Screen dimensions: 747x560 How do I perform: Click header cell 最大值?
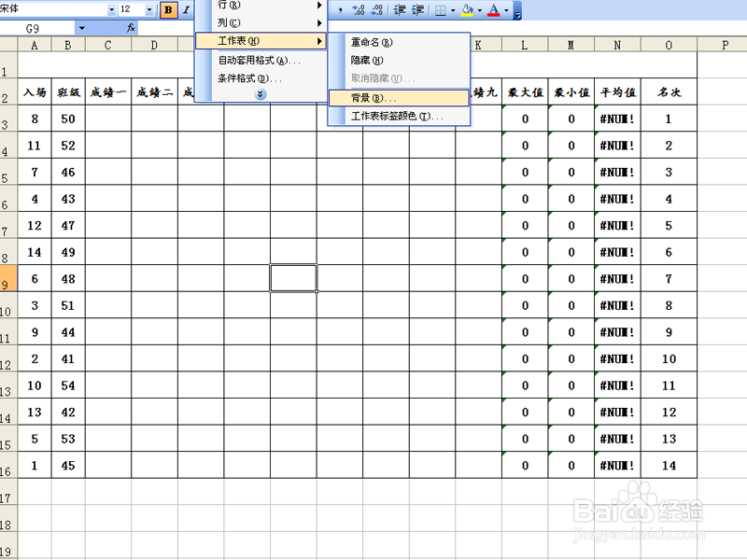pyautogui.click(x=525, y=91)
